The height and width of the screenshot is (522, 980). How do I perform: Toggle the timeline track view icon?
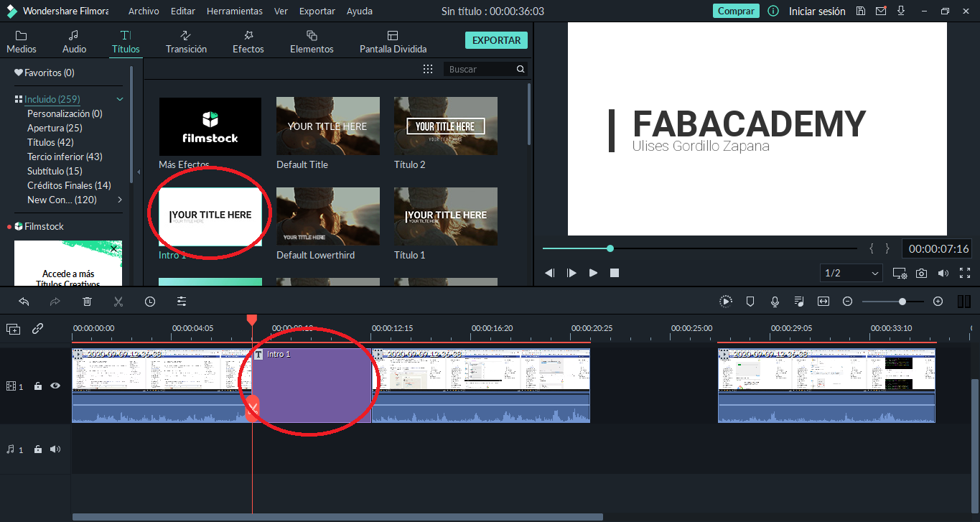(x=964, y=302)
